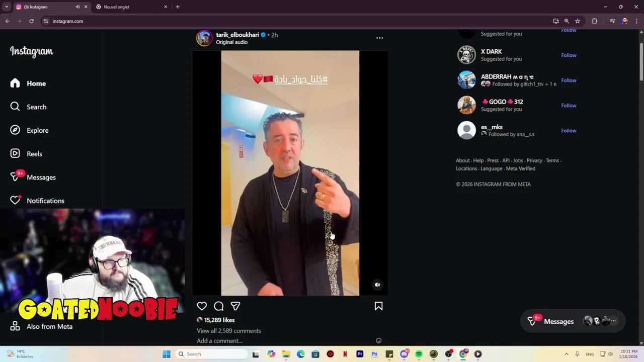Open the clock showing 10:21 PM
The height and width of the screenshot is (362, 644).
(629, 354)
